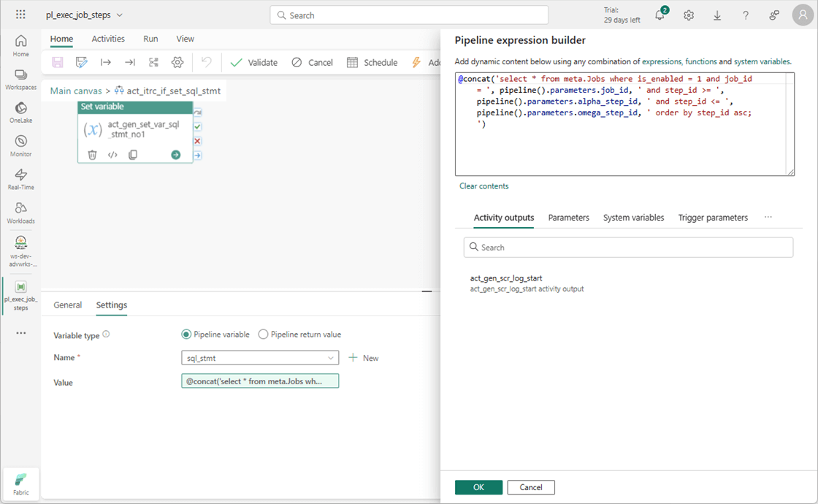The image size is (818, 504).
Task: Select the Pipeline return value option
Action: pyautogui.click(x=264, y=335)
